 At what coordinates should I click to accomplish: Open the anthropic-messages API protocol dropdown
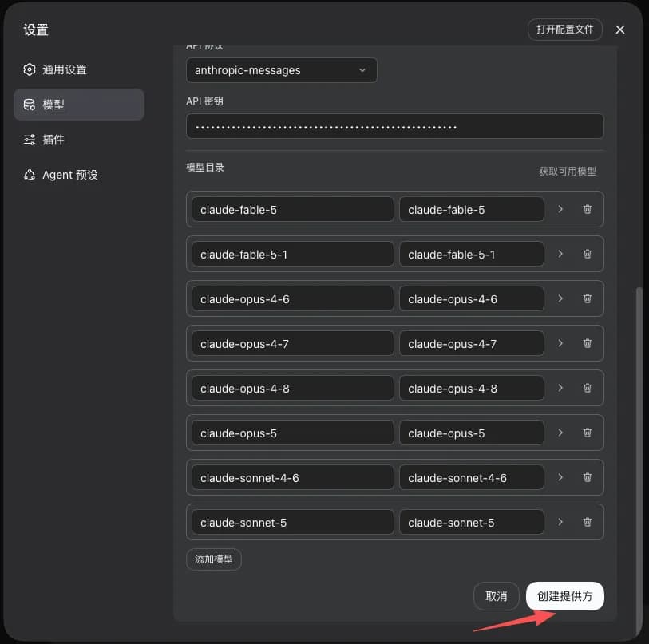pos(282,70)
